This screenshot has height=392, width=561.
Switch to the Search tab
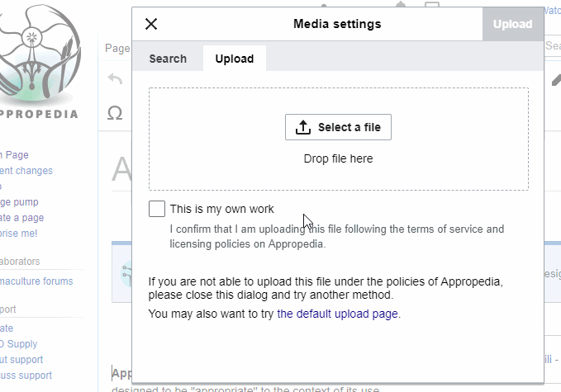pos(168,59)
